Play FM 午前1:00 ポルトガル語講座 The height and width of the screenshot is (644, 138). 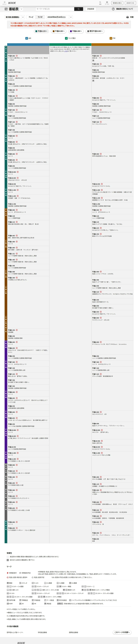pos(101,477)
